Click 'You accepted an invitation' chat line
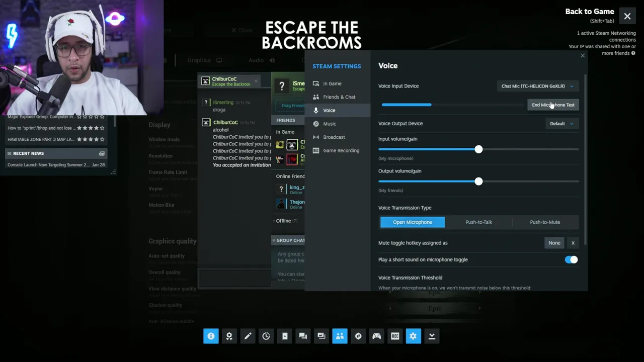Viewport: 644px width, 362px height. click(x=242, y=165)
